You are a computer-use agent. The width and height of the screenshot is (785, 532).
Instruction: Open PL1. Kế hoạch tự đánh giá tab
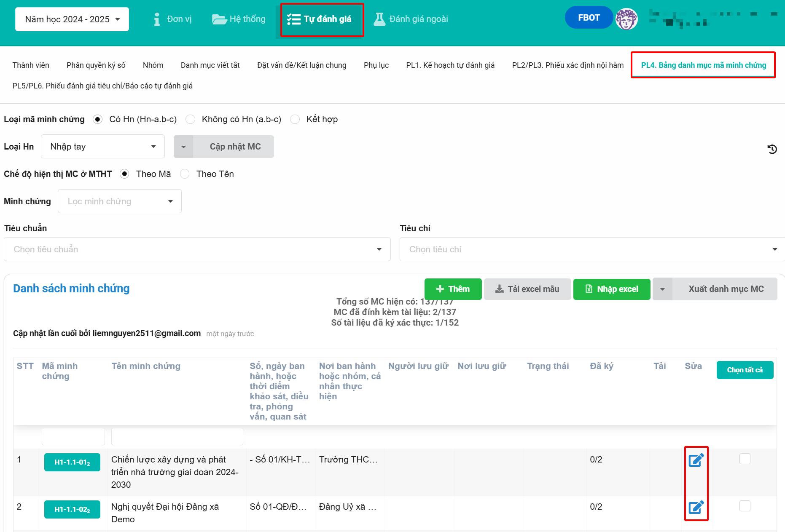coord(450,65)
